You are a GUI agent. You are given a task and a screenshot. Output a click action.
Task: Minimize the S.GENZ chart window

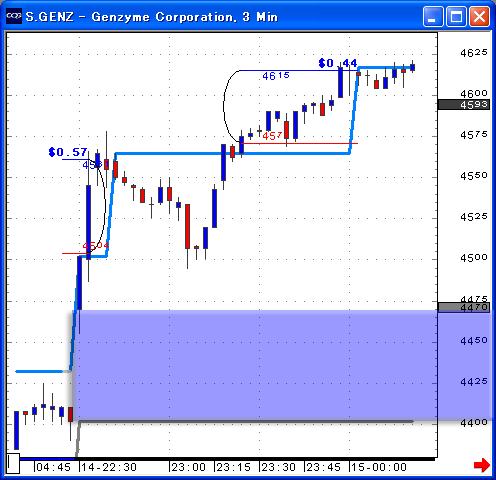[433, 16]
